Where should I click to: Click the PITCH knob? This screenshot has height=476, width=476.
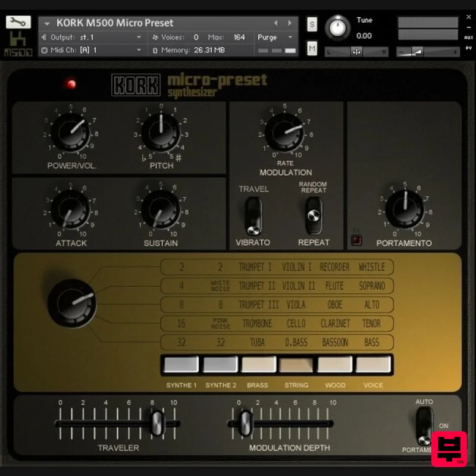161,133
